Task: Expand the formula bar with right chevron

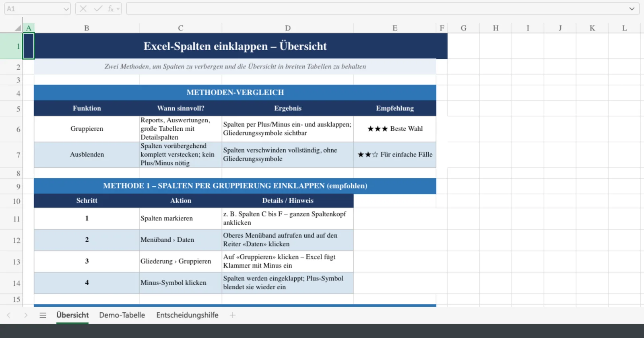Action: click(632, 9)
